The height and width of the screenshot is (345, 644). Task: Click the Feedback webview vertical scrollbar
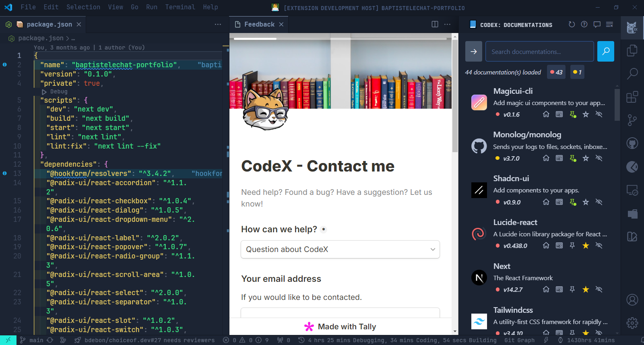[x=455, y=96]
